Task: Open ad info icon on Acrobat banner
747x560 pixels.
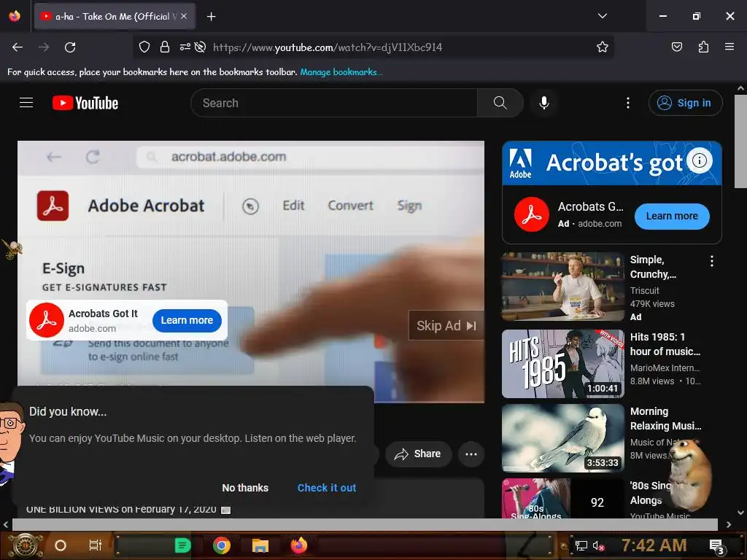Action: click(700, 160)
